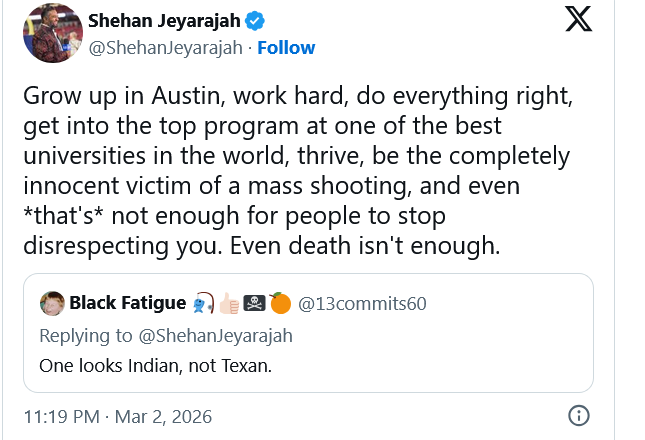Click the orange emoji in quoted name
Image resolution: width=645 pixels, height=440 pixels.
(x=280, y=302)
